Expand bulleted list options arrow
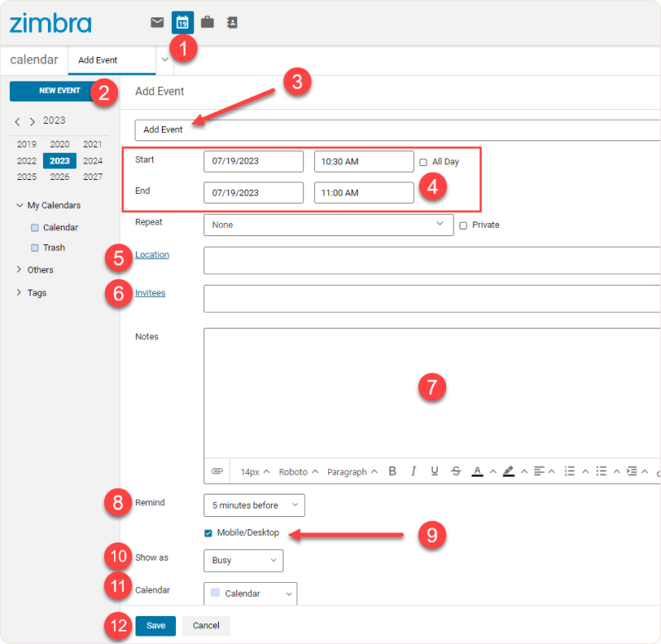This screenshot has height=644, width=661. coord(616,471)
